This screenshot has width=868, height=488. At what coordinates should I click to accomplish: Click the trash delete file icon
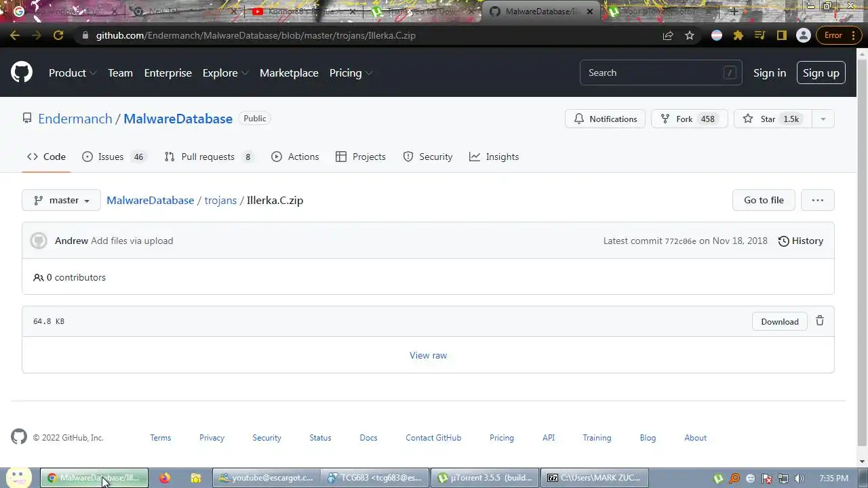pos(820,321)
